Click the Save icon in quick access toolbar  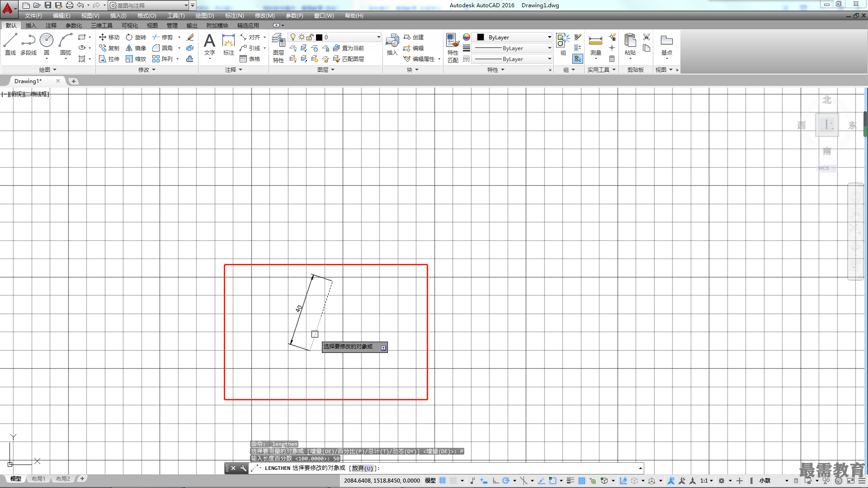pos(47,5)
